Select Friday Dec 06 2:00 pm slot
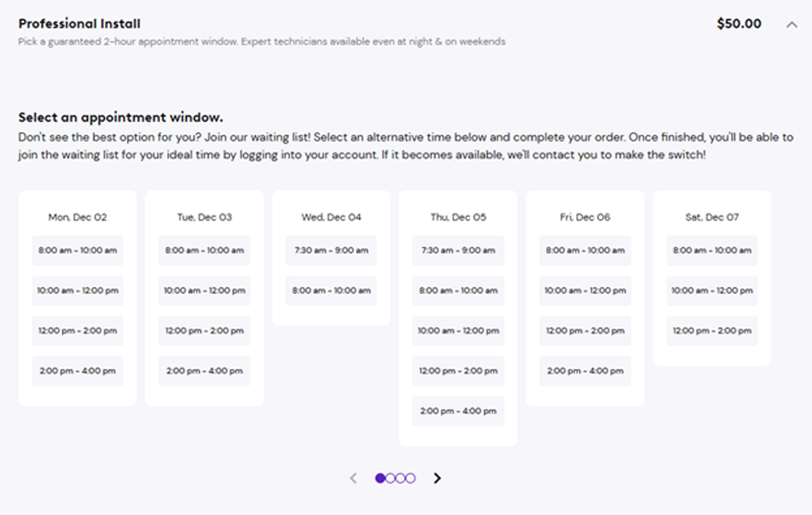This screenshot has height=515, width=812. [x=585, y=371]
